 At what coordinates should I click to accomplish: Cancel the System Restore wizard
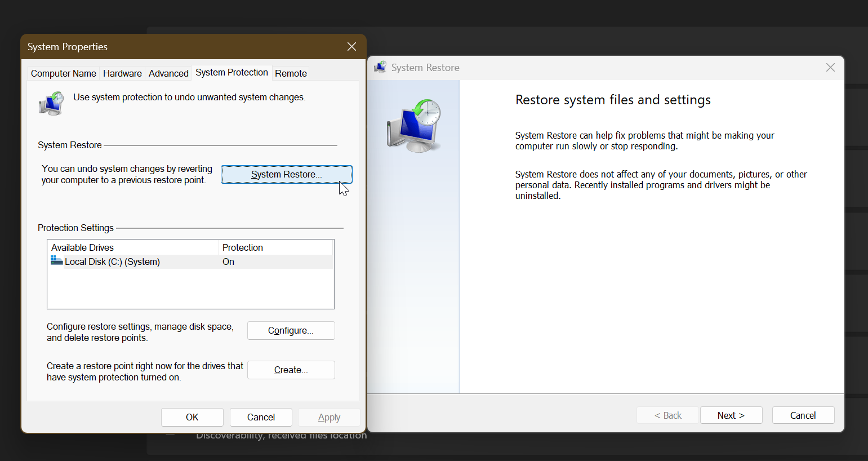(803, 415)
